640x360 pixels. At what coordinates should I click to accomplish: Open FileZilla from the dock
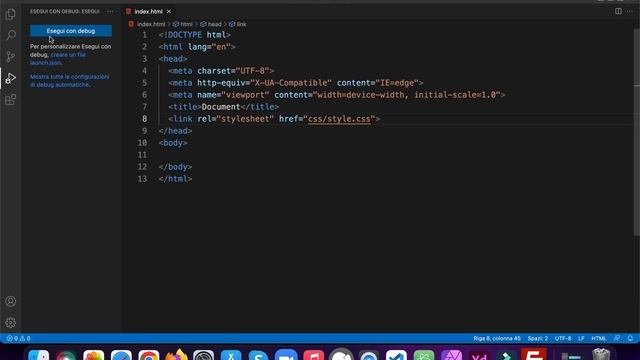[x=533, y=354]
